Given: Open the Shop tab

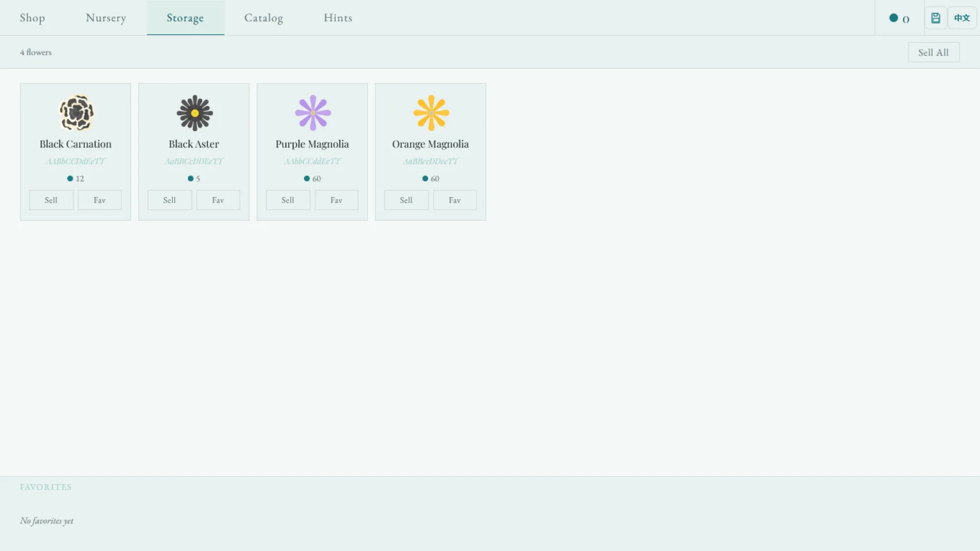Looking at the screenshot, I should tap(32, 18).
